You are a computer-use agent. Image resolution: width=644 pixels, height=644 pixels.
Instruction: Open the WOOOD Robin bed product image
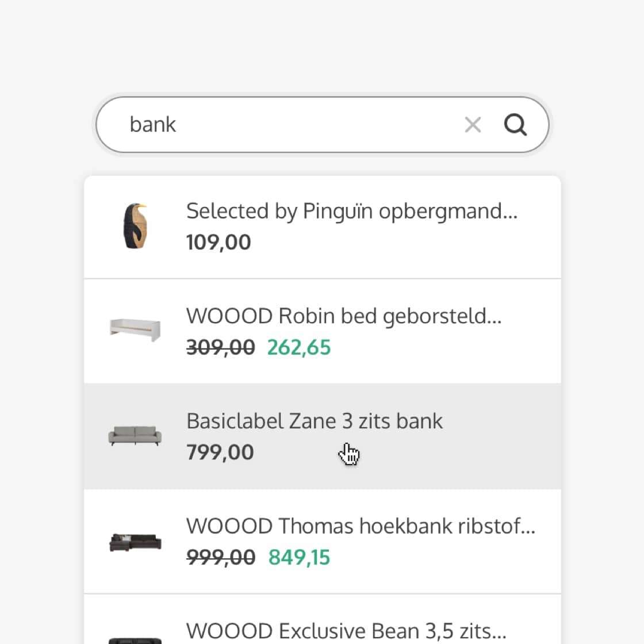135,331
